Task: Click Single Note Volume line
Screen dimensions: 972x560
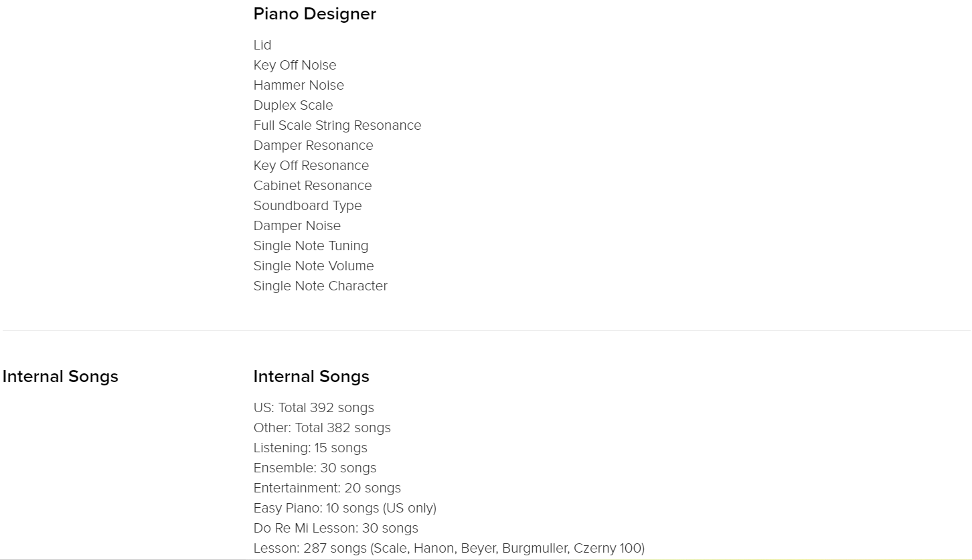Action: click(x=313, y=266)
